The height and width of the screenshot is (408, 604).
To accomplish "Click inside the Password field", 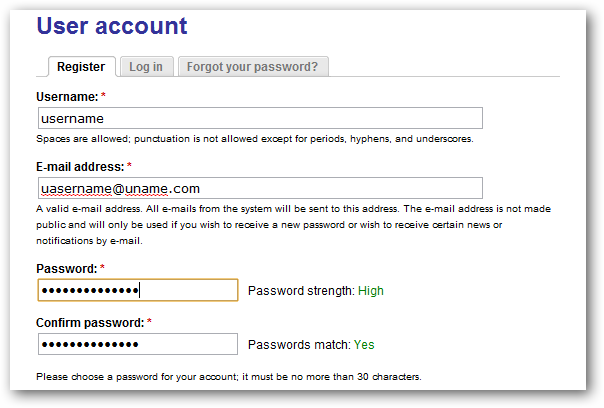I will pos(138,290).
